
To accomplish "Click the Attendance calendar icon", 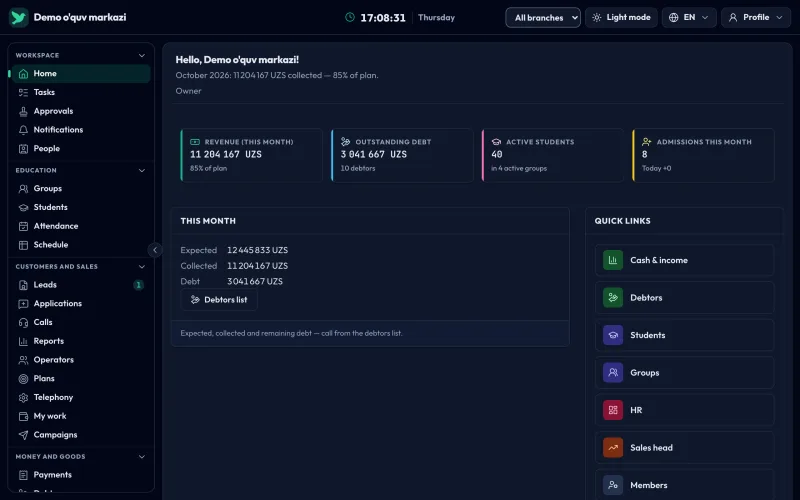I will [x=23, y=227].
